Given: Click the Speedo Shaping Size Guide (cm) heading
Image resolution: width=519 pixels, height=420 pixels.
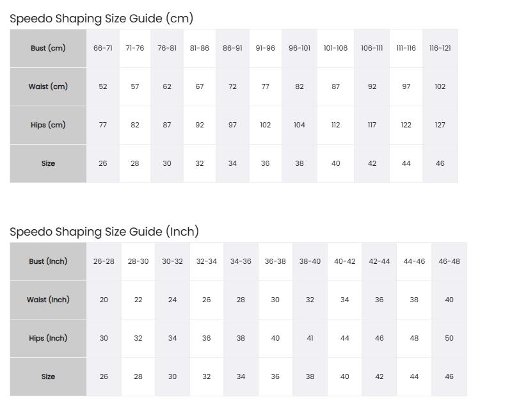Looking at the screenshot, I should pyautogui.click(x=101, y=18).
